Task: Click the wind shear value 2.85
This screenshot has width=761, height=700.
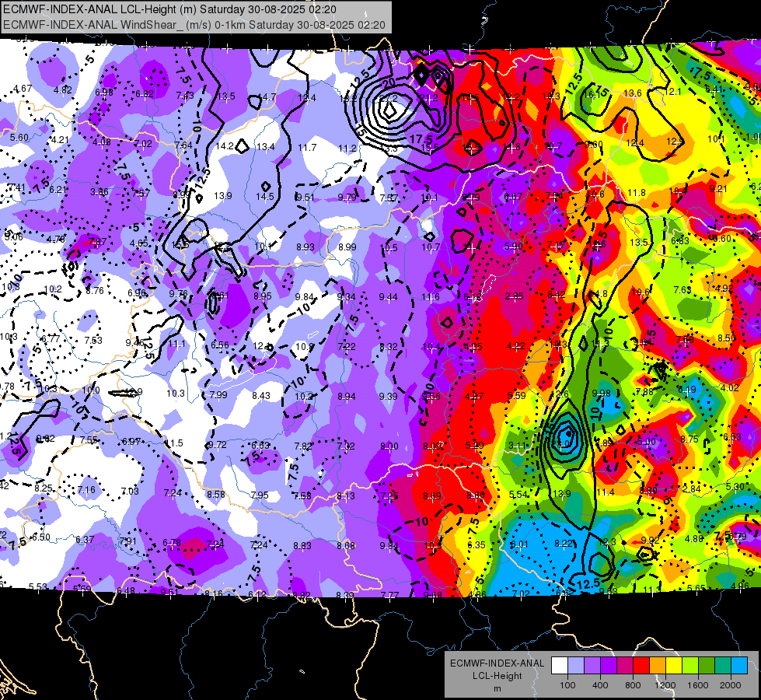Action: tap(514, 296)
